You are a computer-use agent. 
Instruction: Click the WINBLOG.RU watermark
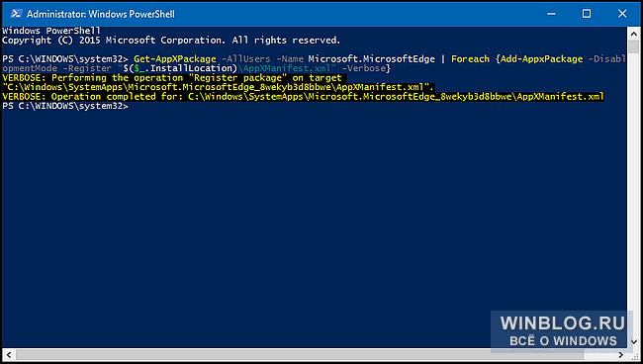click(562, 331)
